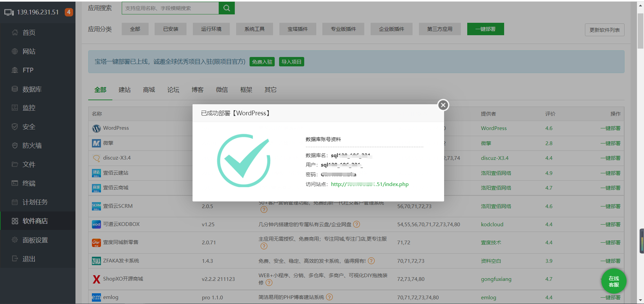Select the 系统工具 category filter
The height and width of the screenshot is (304, 644).
click(255, 29)
